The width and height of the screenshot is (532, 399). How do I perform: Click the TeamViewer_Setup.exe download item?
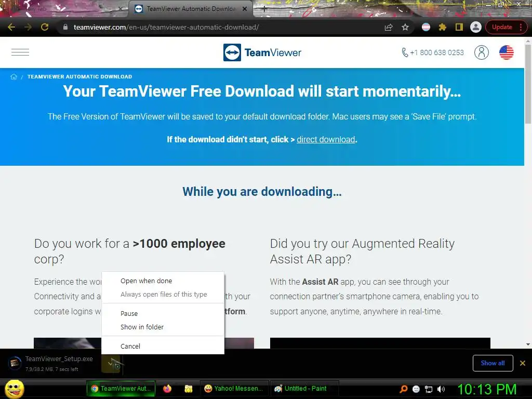(x=51, y=363)
